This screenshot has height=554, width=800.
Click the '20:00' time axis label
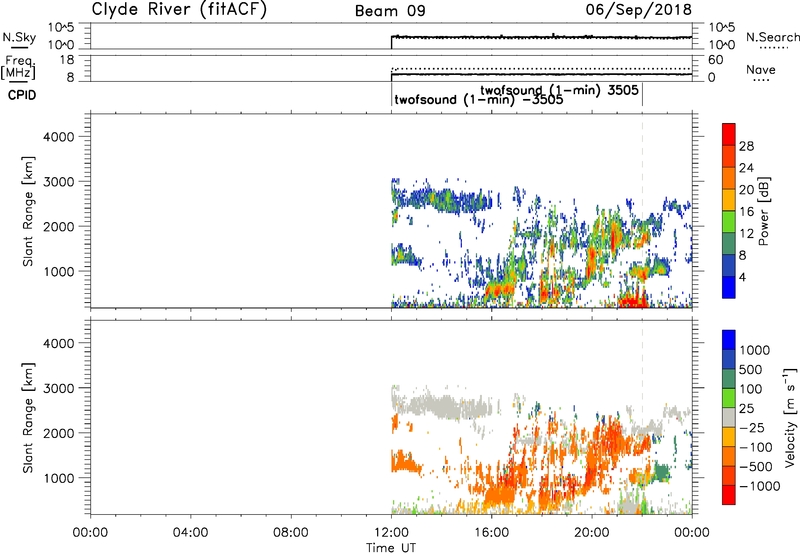[592, 533]
